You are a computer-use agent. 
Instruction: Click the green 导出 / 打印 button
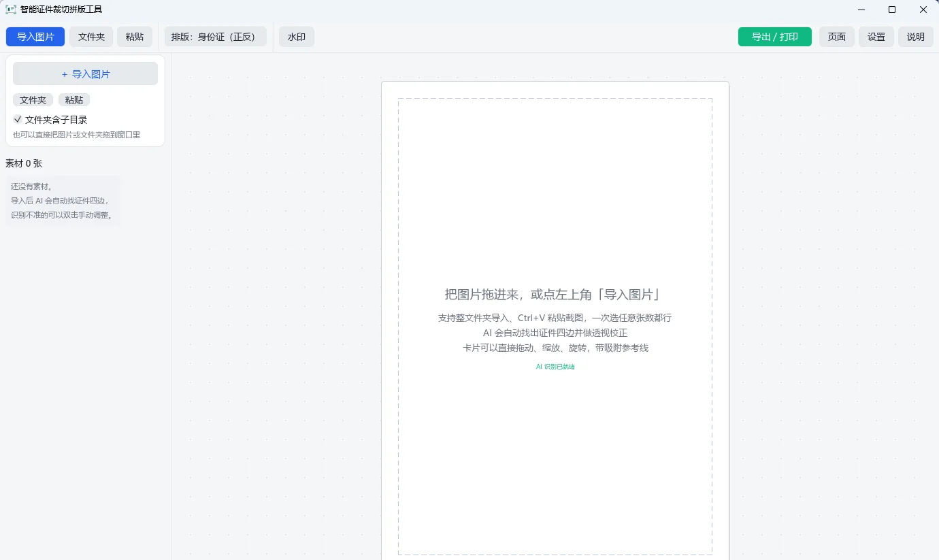(x=775, y=37)
